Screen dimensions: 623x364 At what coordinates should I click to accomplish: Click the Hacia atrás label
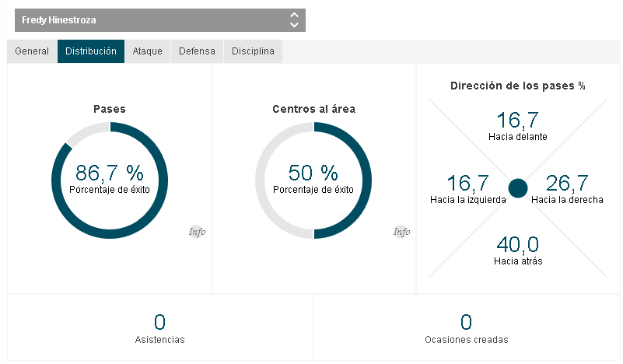[518, 261]
